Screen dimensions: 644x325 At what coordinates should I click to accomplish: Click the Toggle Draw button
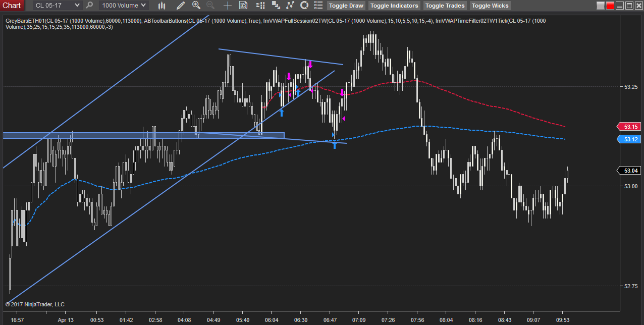(346, 6)
